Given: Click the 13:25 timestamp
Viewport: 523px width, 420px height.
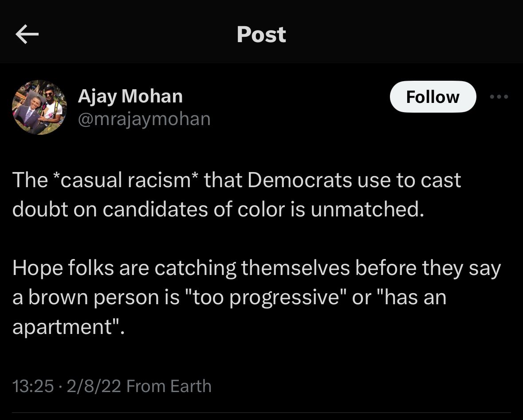Looking at the screenshot, I should (33, 386).
